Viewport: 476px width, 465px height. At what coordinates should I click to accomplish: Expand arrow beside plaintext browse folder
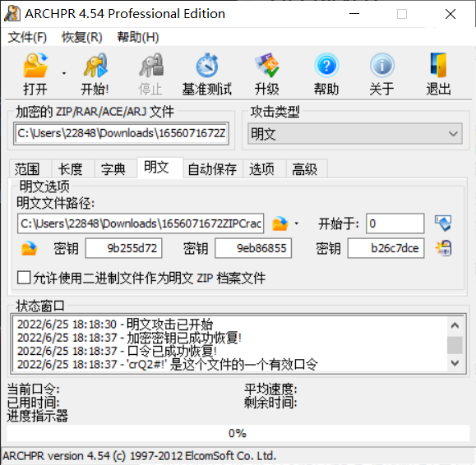297,224
